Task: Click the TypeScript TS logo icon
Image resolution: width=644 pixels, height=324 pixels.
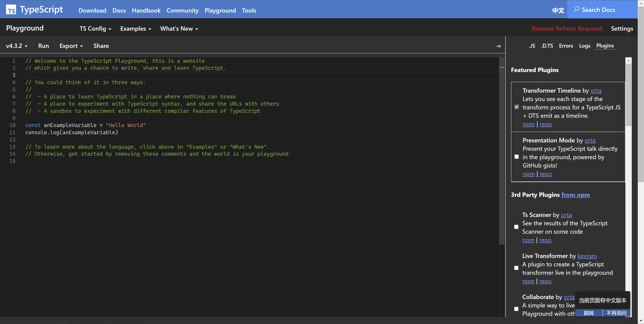Action: coord(11,10)
